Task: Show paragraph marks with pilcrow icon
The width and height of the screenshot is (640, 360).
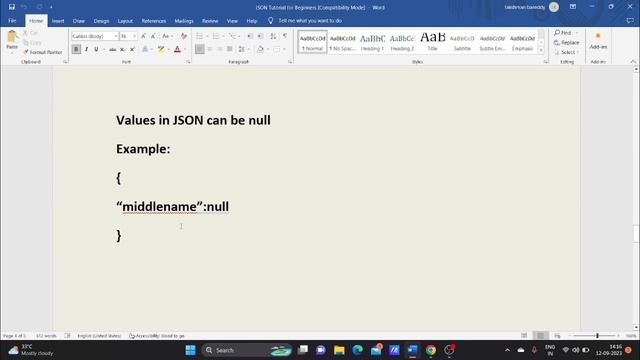Action: click(285, 36)
